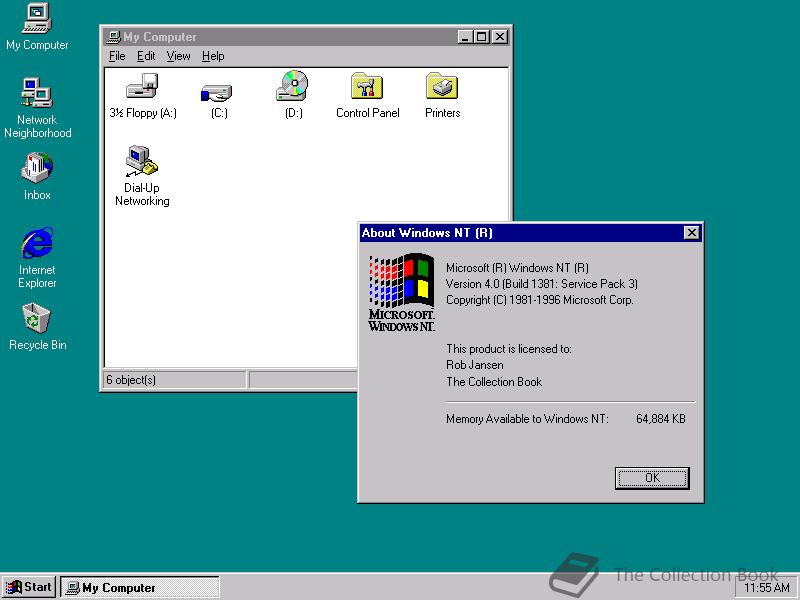Viewport: 800px width, 600px height.
Task: Open the View menu in My Computer
Action: click(x=178, y=56)
